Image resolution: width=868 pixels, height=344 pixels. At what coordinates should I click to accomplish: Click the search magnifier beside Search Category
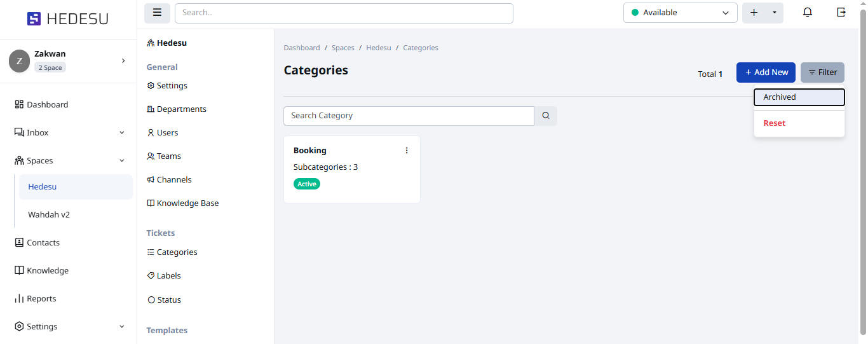[546, 116]
